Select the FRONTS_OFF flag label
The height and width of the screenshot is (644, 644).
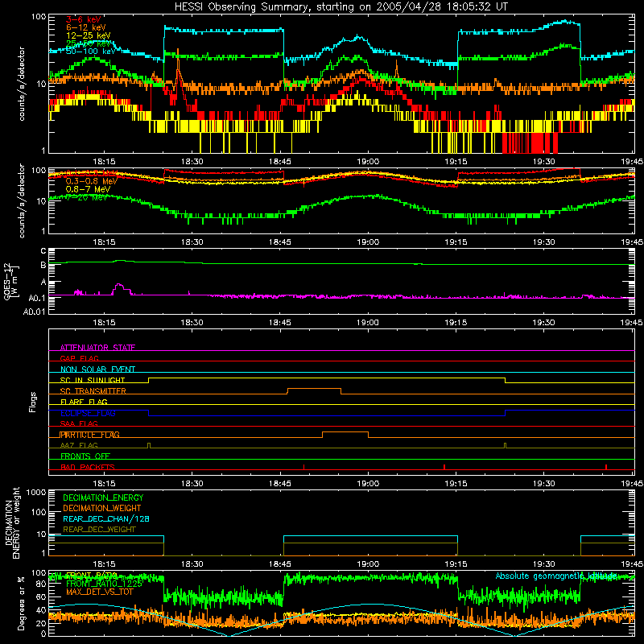click(x=85, y=456)
